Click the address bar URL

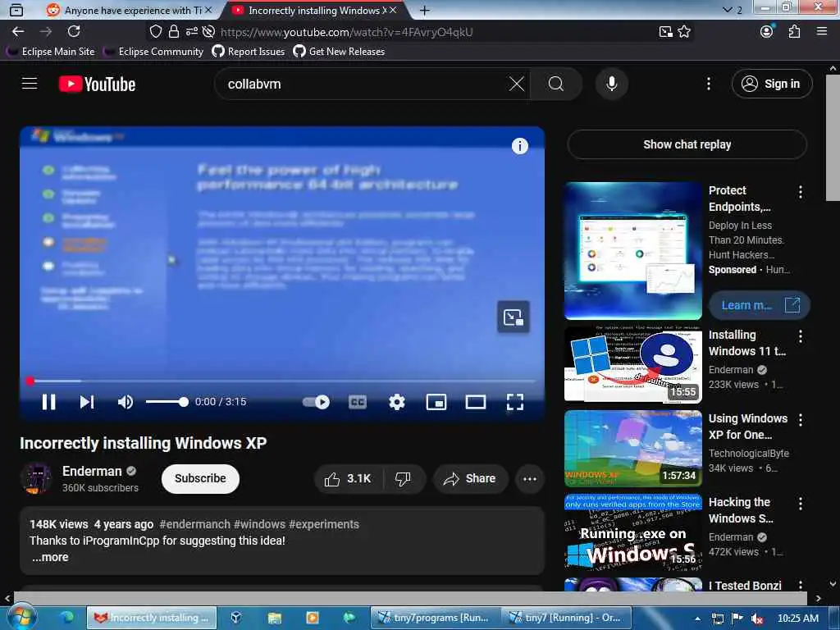coord(346,32)
